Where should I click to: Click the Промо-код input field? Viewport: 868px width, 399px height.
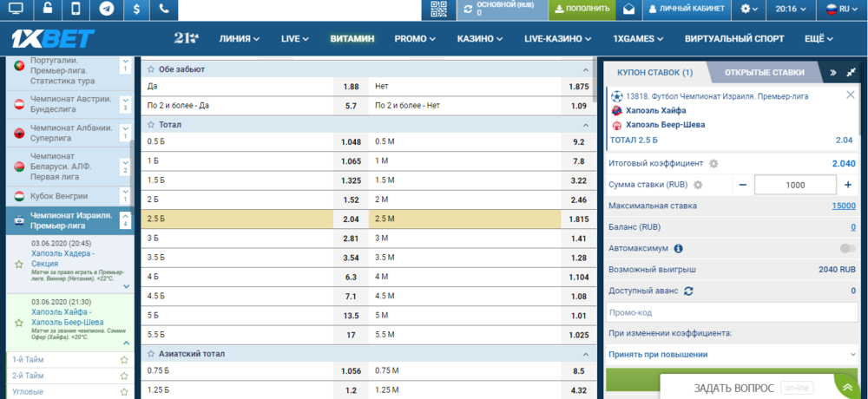732,312
